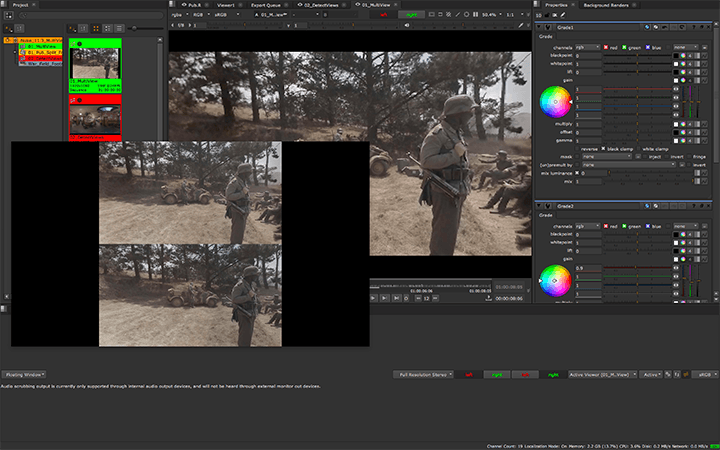This screenshot has height=450, width=720.
Task: Click Grade1 gamma value field
Action: tap(588, 141)
